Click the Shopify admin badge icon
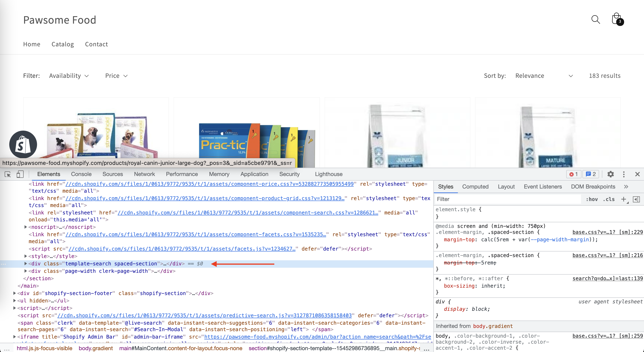The height and width of the screenshot is (352, 644). (x=23, y=144)
